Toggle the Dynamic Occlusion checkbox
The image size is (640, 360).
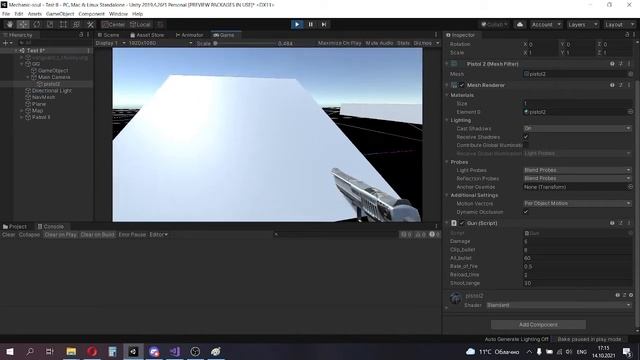[x=526, y=212]
